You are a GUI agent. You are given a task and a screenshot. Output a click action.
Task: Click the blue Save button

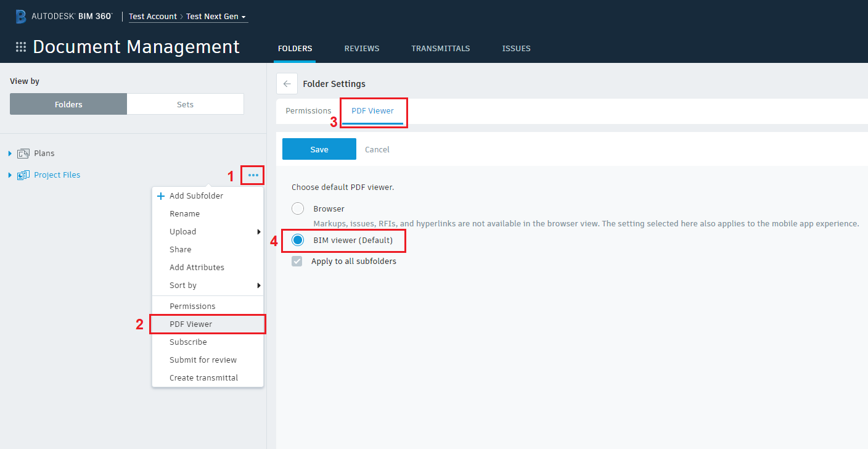click(319, 149)
